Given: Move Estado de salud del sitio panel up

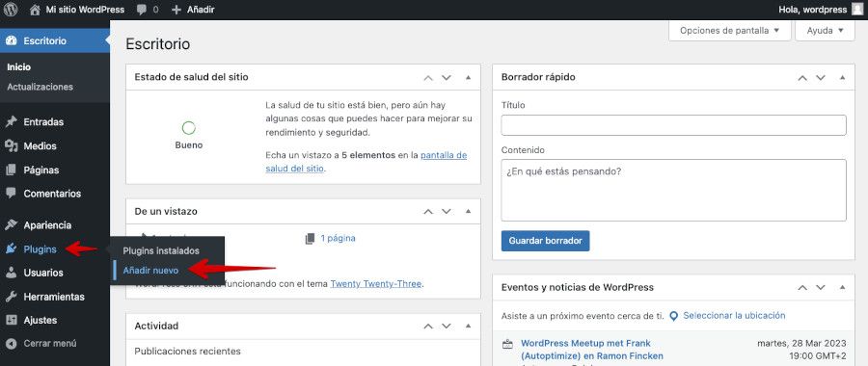Looking at the screenshot, I should (428, 77).
